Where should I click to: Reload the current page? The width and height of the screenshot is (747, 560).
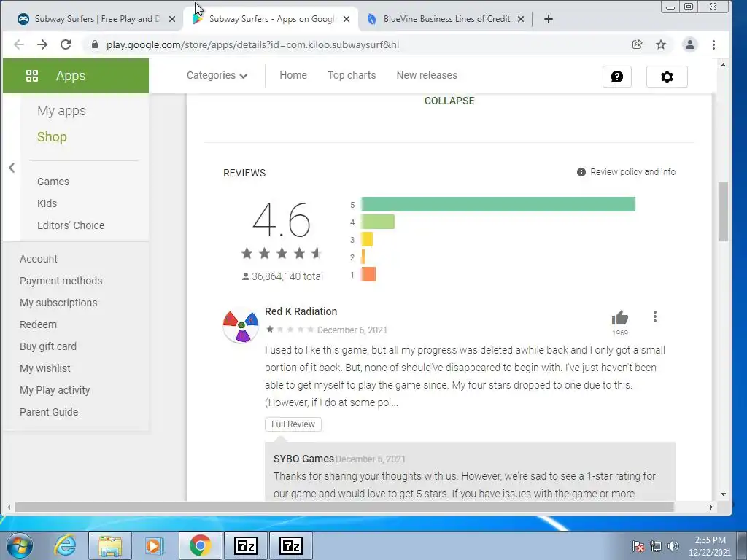click(66, 44)
